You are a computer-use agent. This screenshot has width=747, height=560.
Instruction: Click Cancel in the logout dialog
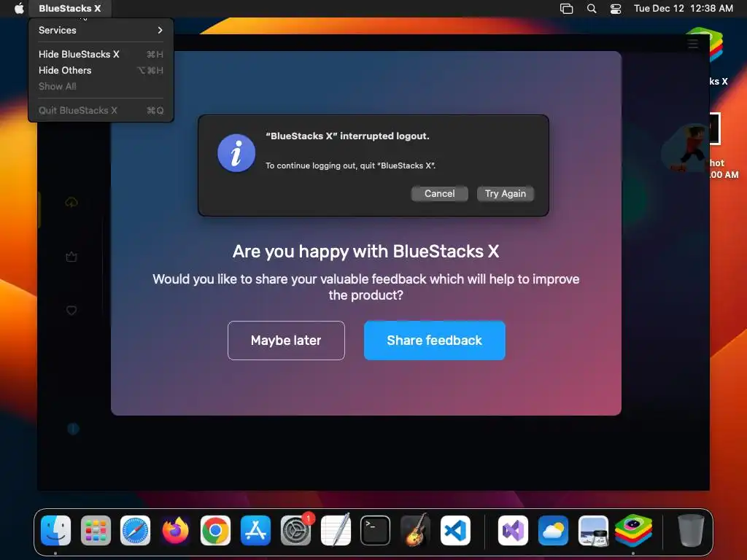click(x=439, y=194)
